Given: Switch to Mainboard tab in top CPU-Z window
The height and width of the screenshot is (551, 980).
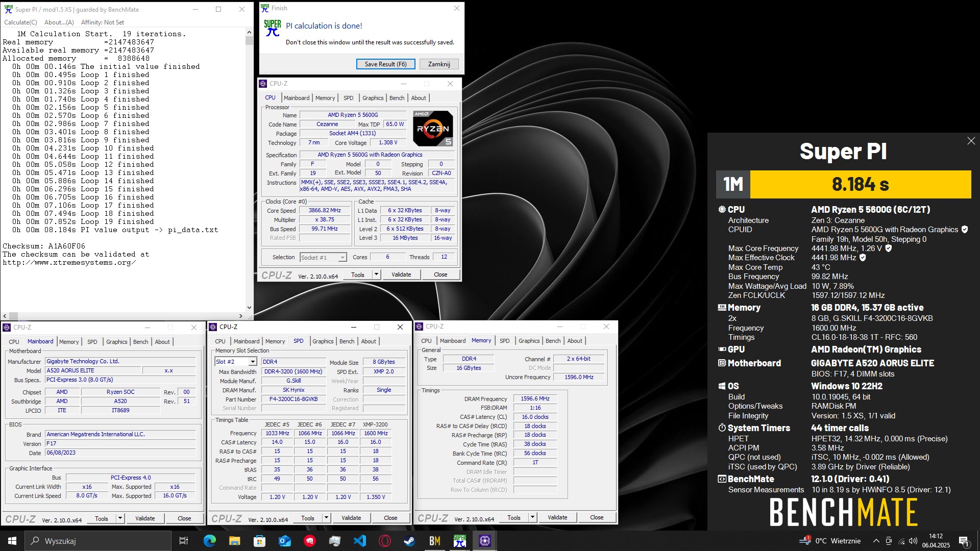Looking at the screenshot, I should 297,98.
